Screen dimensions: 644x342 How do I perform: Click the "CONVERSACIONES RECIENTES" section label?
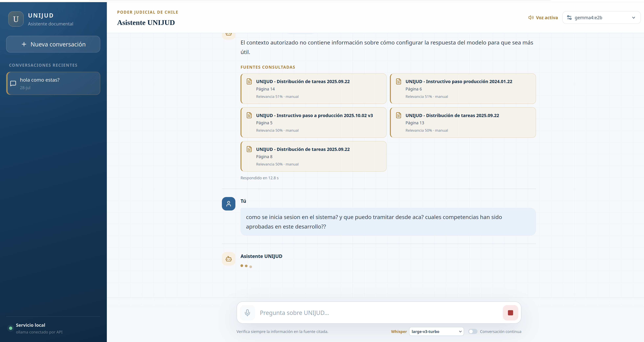43,65
